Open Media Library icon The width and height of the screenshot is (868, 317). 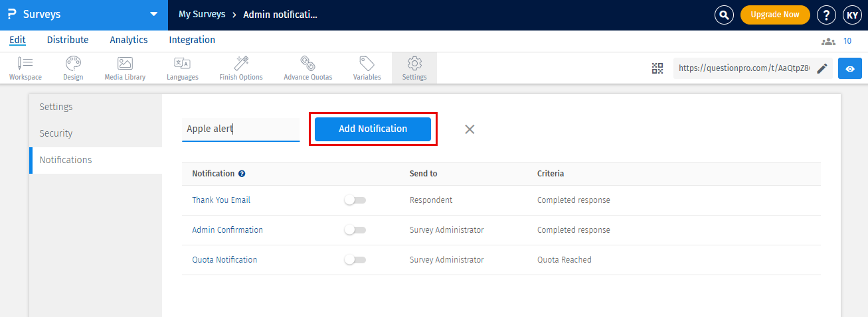click(x=125, y=64)
